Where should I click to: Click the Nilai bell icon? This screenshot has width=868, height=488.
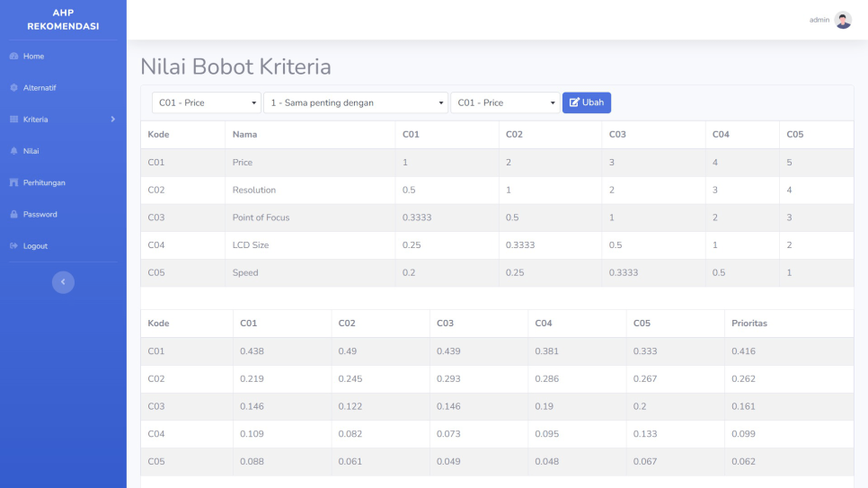point(13,151)
